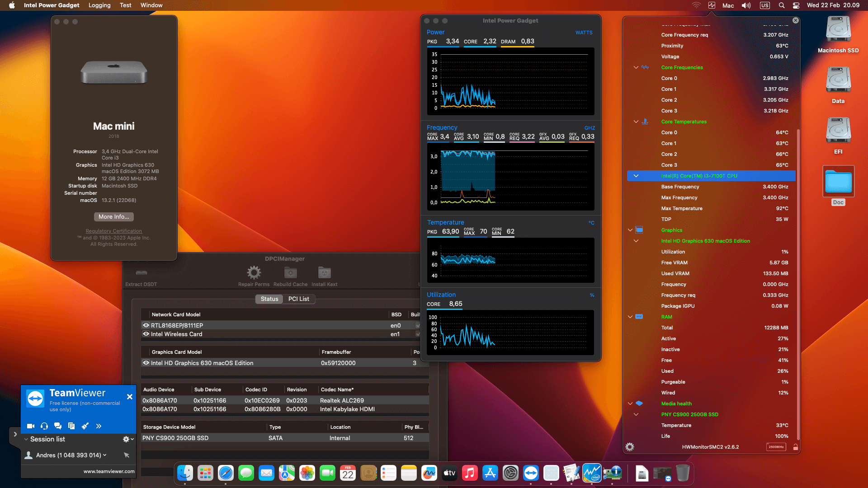The image size is (868, 488).
Task: Open the Window menu
Action: 151,5
